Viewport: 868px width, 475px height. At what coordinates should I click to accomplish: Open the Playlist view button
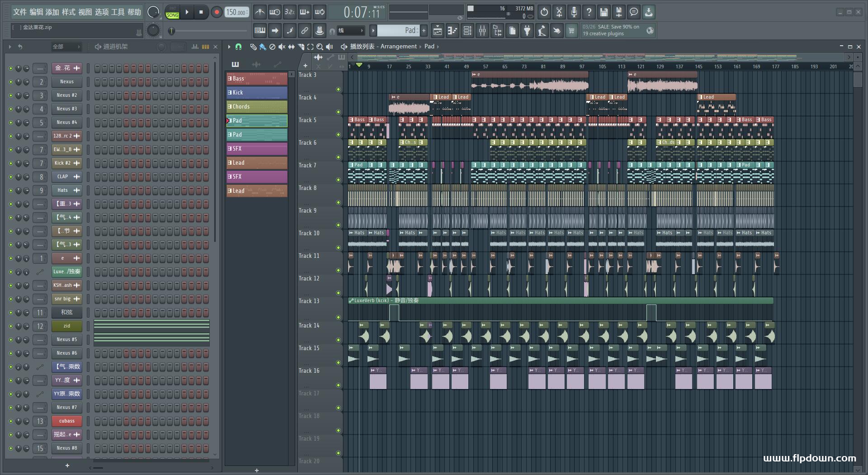(438, 31)
